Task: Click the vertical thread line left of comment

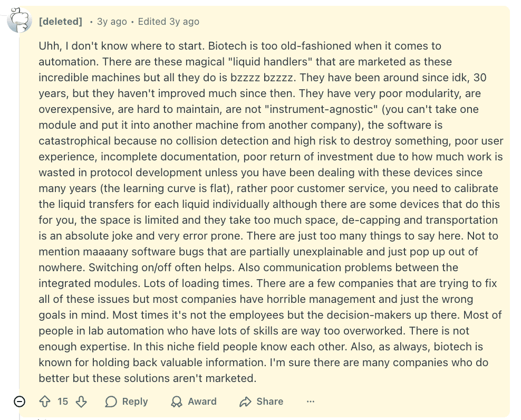Action: pyautogui.click(x=20, y=211)
